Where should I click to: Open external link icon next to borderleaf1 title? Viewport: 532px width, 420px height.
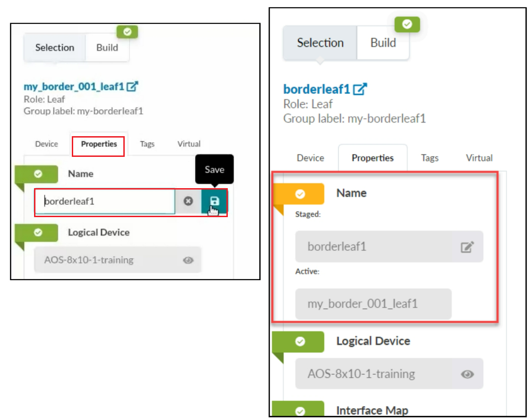[x=360, y=89]
